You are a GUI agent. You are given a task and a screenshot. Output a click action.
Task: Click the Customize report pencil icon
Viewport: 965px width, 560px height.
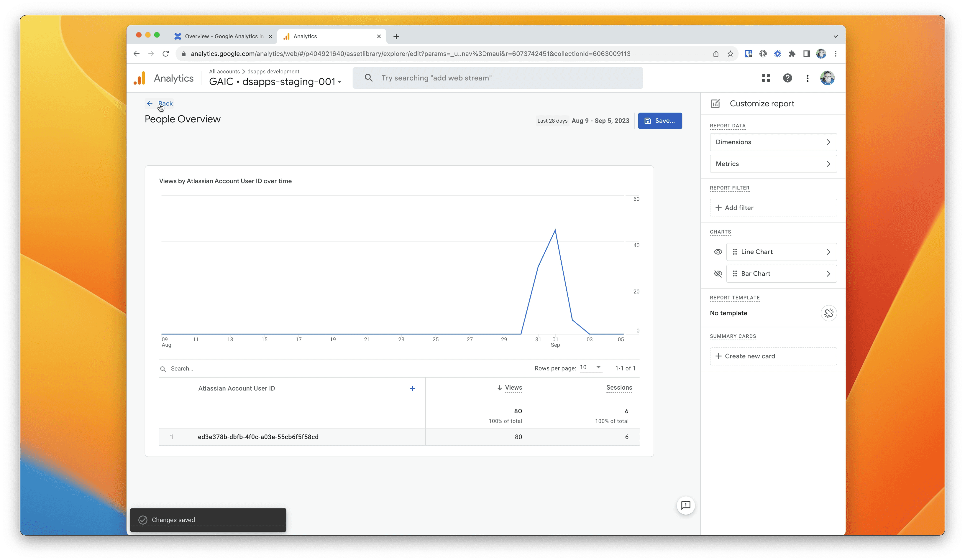point(715,104)
